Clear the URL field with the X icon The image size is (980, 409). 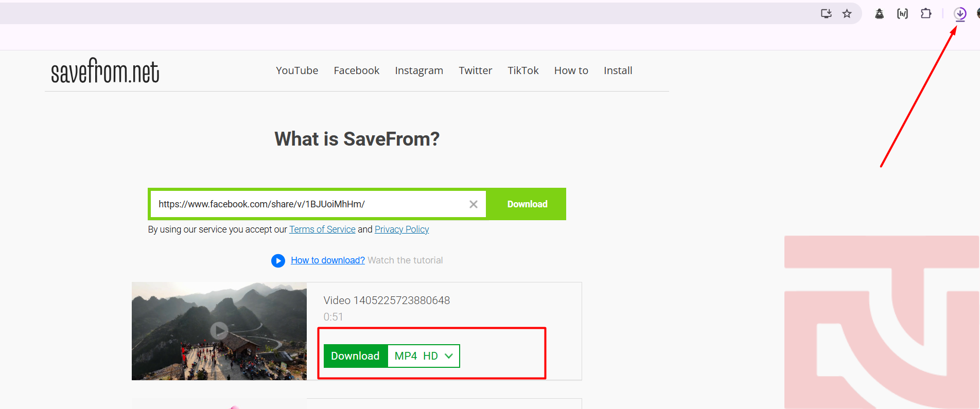pyautogui.click(x=474, y=204)
